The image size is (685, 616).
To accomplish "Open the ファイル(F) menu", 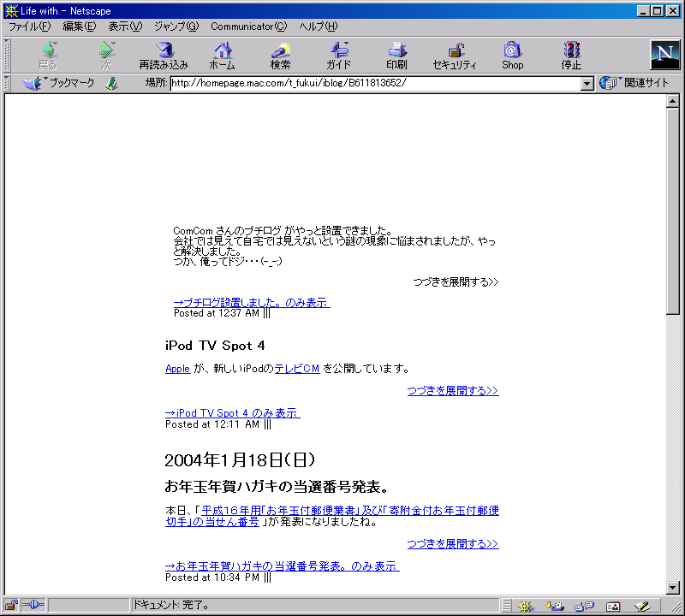I will pyautogui.click(x=30, y=27).
